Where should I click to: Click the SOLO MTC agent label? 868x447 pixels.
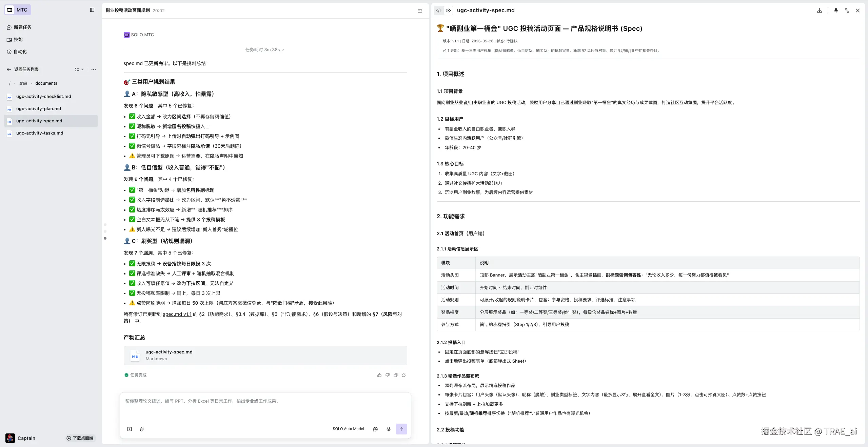[139, 35]
